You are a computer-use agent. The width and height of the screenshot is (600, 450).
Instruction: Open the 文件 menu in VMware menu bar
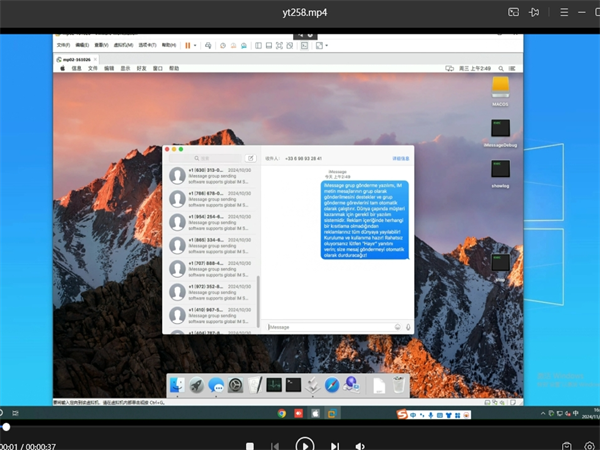pyautogui.click(x=63, y=45)
